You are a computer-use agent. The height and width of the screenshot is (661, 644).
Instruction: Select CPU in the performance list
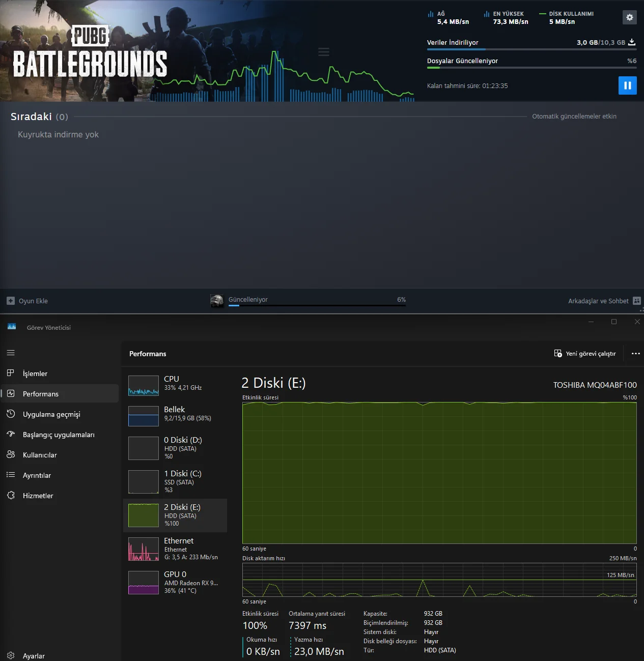click(175, 385)
